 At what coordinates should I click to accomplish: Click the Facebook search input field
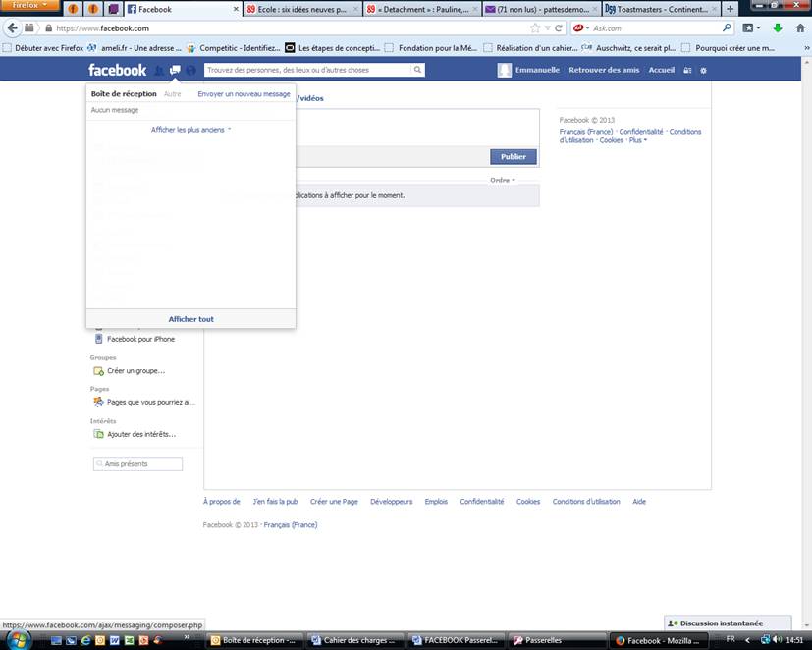(x=308, y=70)
